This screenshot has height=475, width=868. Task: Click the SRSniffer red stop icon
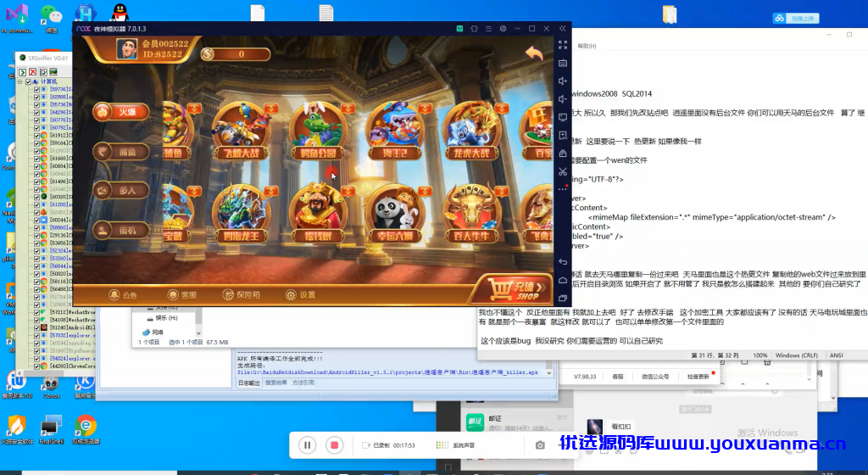click(x=33, y=72)
